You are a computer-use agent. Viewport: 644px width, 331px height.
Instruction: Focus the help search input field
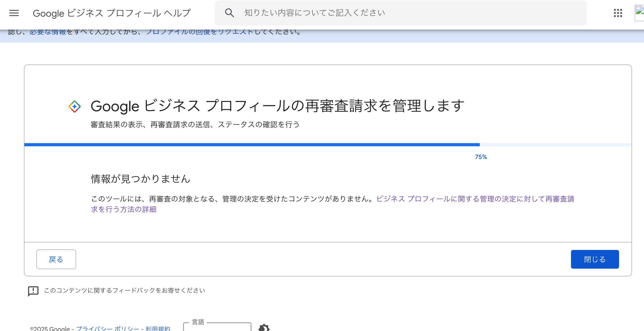click(x=400, y=13)
